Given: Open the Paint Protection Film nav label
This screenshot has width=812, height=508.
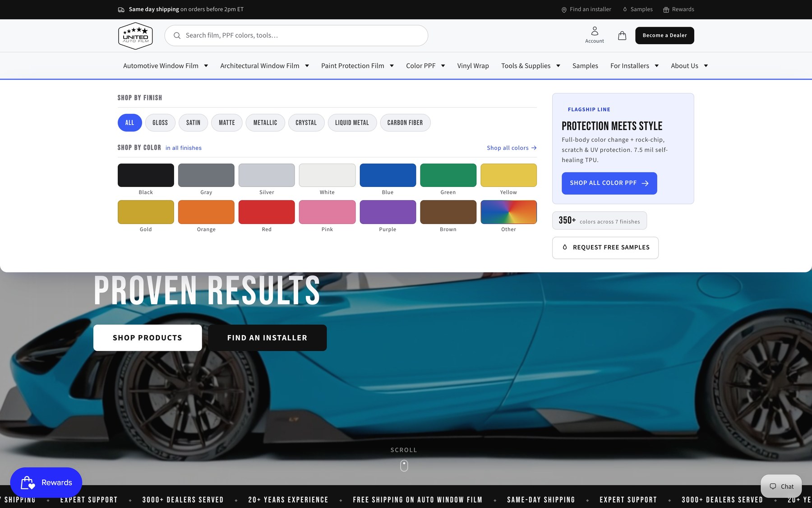Looking at the screenshot, I should 353,66.
